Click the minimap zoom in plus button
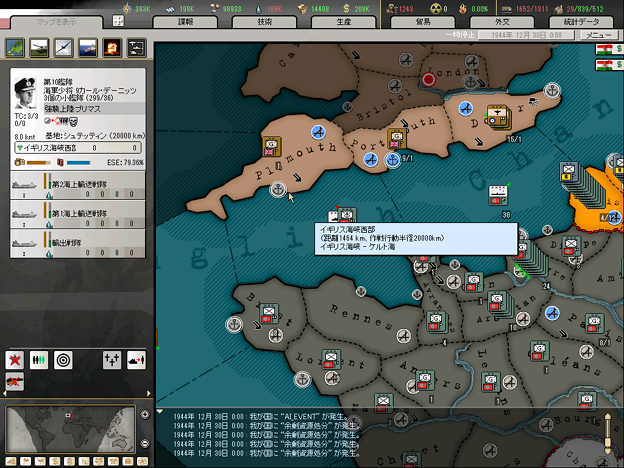 pos(145,414)
